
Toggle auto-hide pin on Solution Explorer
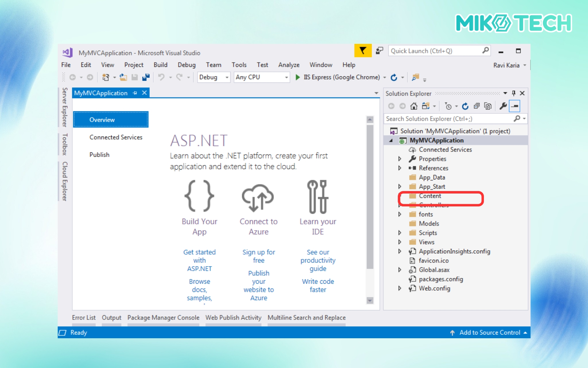click(x=514, y=93)
